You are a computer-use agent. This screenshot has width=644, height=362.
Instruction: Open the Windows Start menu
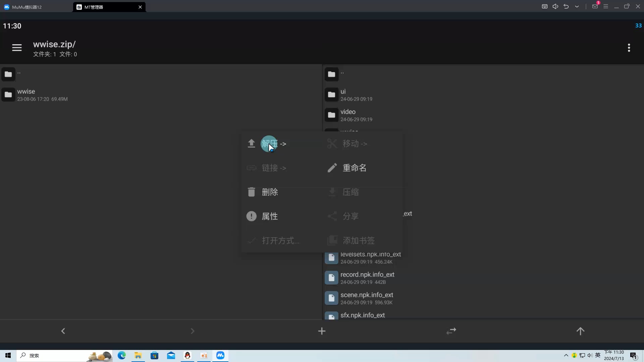click(8, 355)
